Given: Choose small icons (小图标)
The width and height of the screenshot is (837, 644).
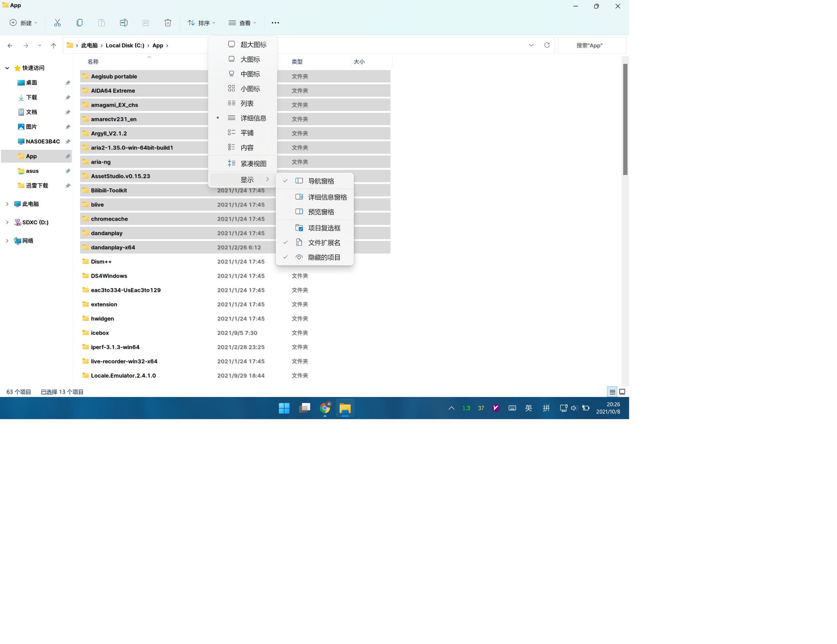Looking at the screenshot, I should [x=243, y=89].
